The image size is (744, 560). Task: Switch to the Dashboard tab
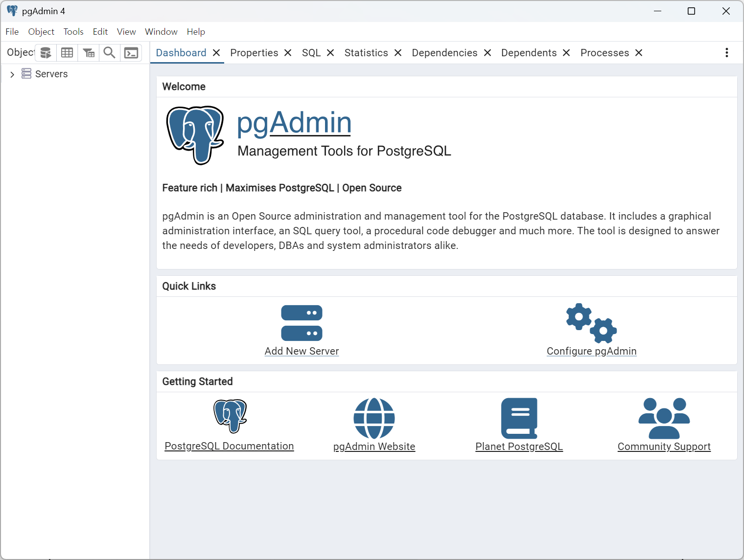tap(181, 53)
